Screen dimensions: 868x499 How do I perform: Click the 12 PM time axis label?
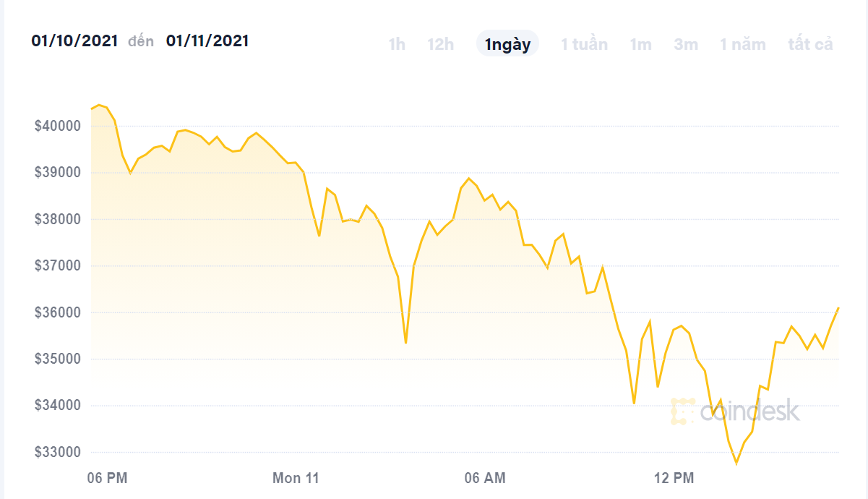pyautogui.click(x=673, y=478)
